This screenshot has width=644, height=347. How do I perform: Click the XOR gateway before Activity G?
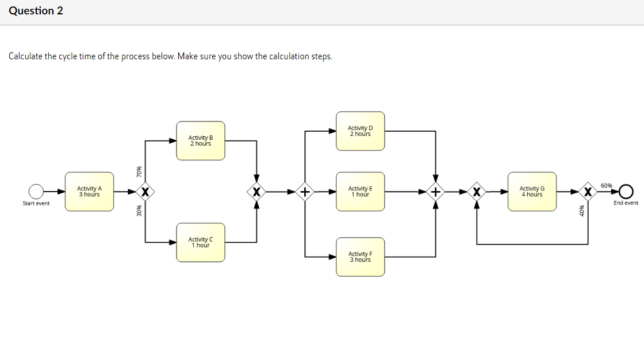477,192
